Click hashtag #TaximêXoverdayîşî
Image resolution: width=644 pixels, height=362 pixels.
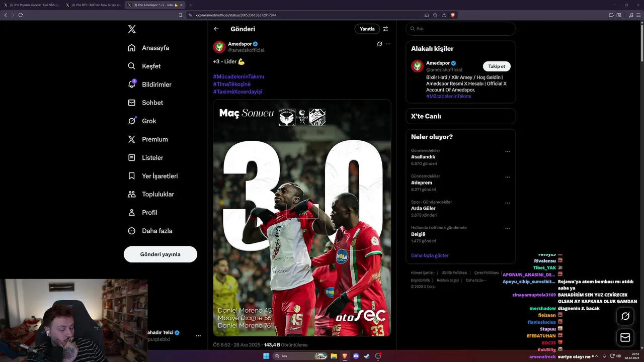[x=237, y=92]
